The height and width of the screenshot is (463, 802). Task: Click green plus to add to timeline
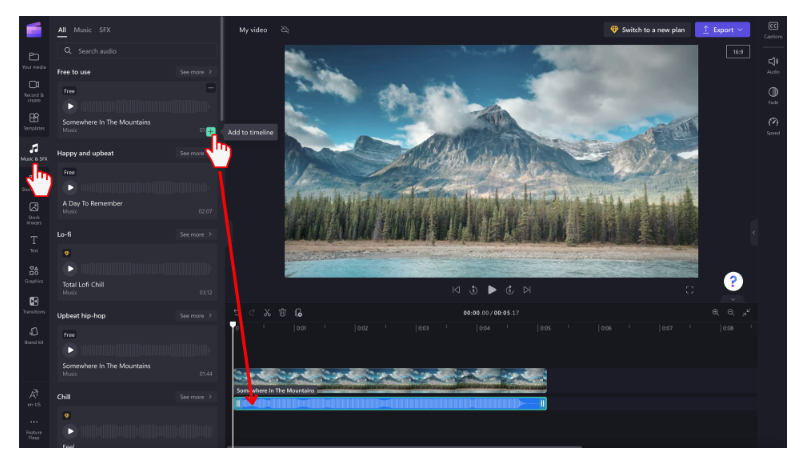[x=211, y=131]
